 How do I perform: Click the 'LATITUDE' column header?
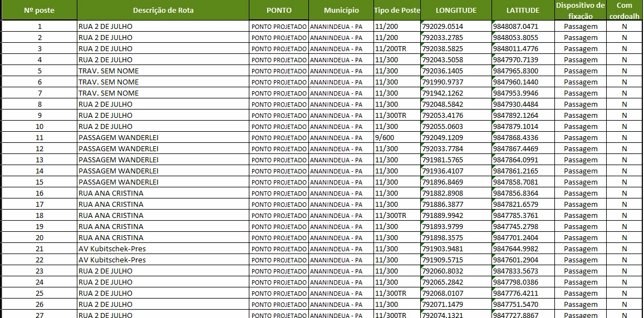523,10
